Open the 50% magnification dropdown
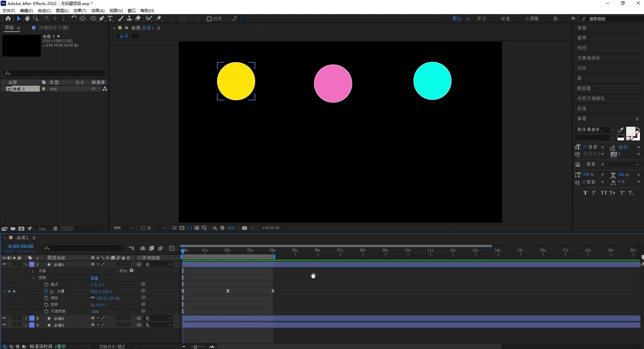The image size is (644, 349). click(123, 228)
